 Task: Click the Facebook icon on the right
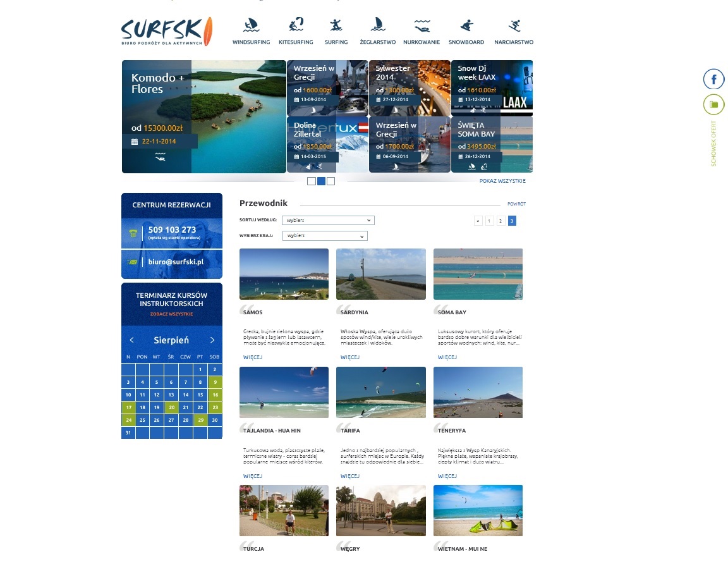(713, 79)
